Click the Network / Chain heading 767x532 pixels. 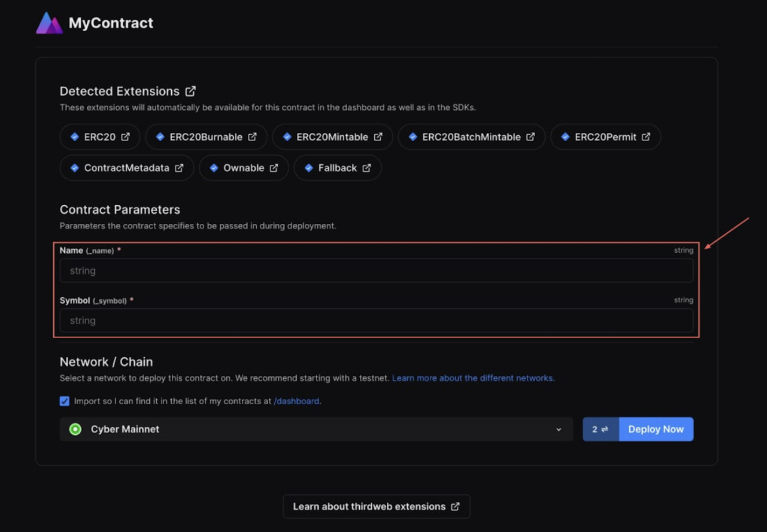pos(106,362)
